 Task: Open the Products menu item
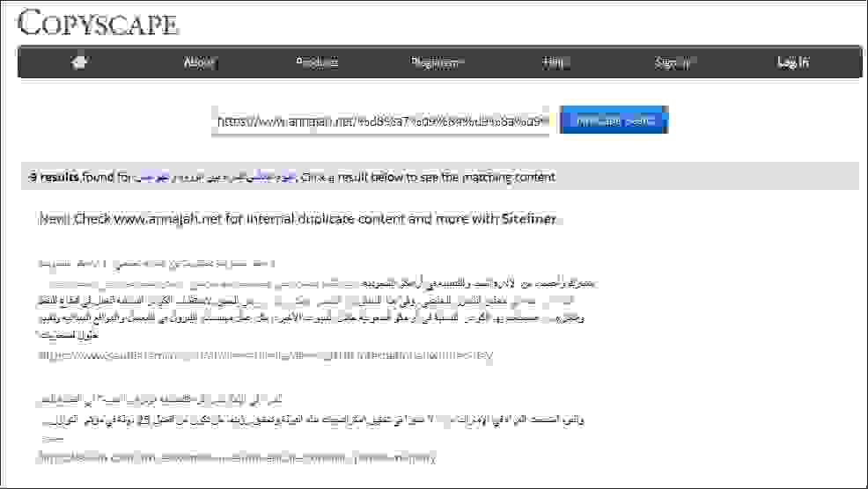[317, 62]
